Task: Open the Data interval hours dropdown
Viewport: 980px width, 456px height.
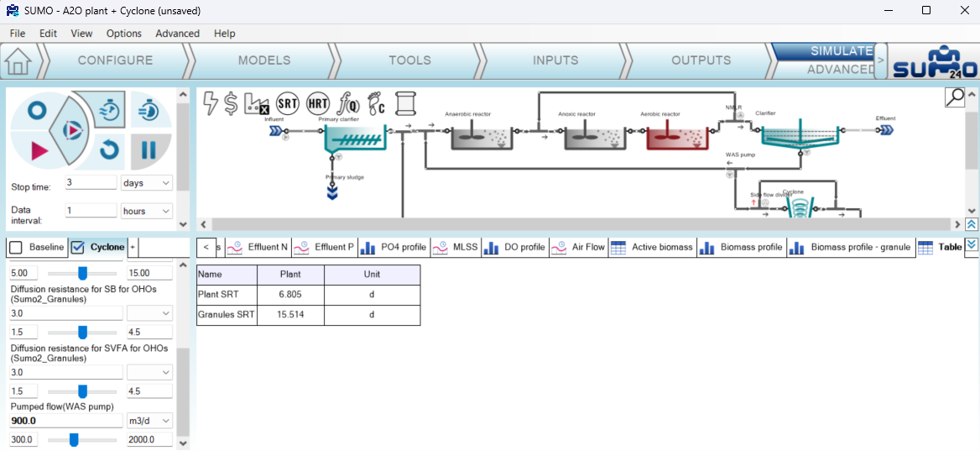Action: [147, 211]
